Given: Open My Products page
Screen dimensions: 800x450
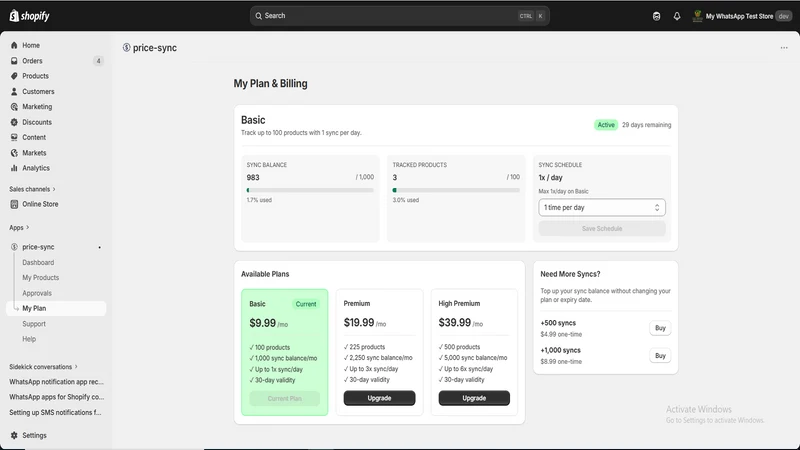Looking at the screenshot, I should pos(40,278).
